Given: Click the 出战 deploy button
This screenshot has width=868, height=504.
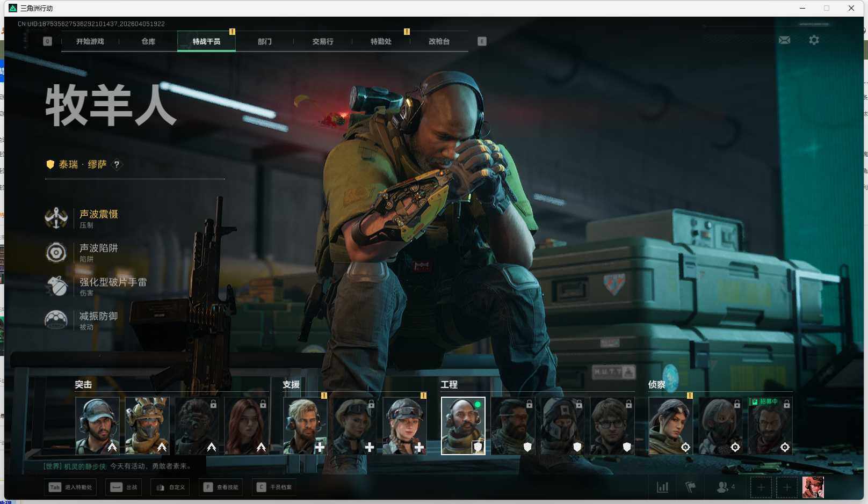Looking at the screenshot, I should [x=124, y=487].
